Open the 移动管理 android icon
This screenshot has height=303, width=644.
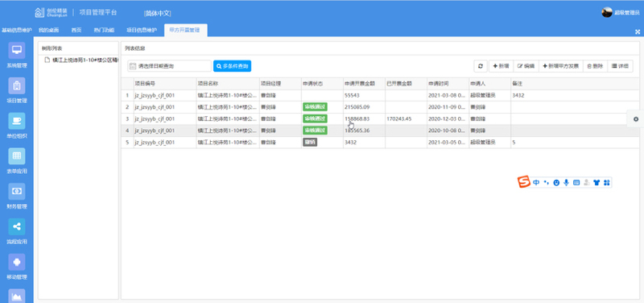pyautogui.click(x=17, y=262)
